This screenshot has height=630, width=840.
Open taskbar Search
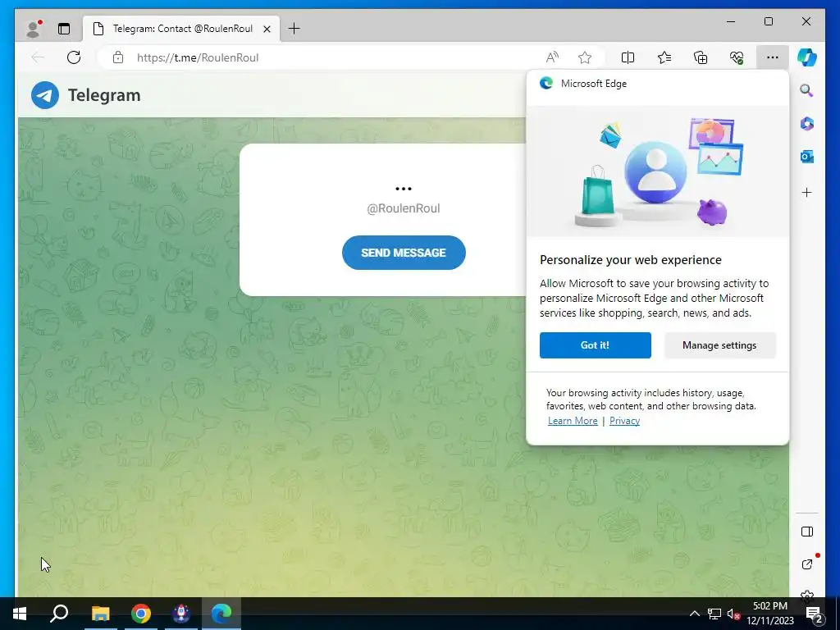(x=59, y=614)
